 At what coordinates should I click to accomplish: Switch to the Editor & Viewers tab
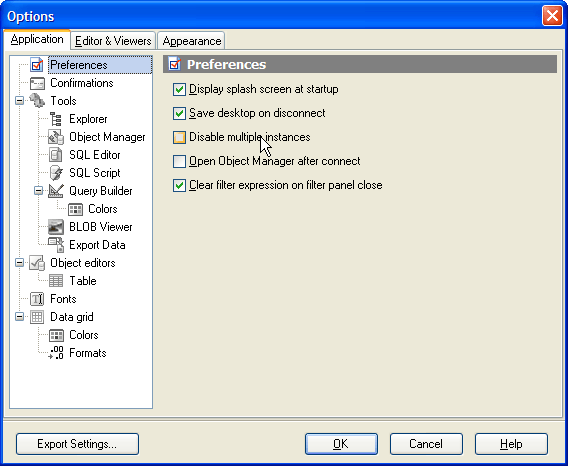[x=113, y=41]
